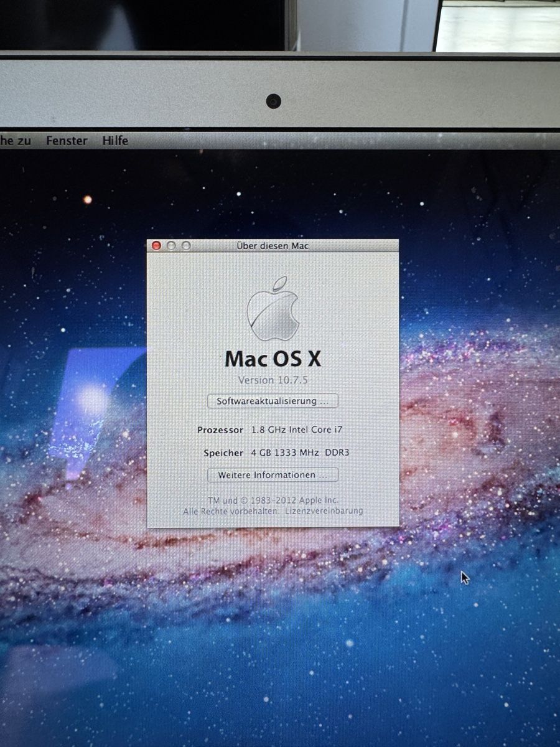The image size is (560, 747).
Task: Click the Softwareaktualisierung button
Action: pos(273,401)
